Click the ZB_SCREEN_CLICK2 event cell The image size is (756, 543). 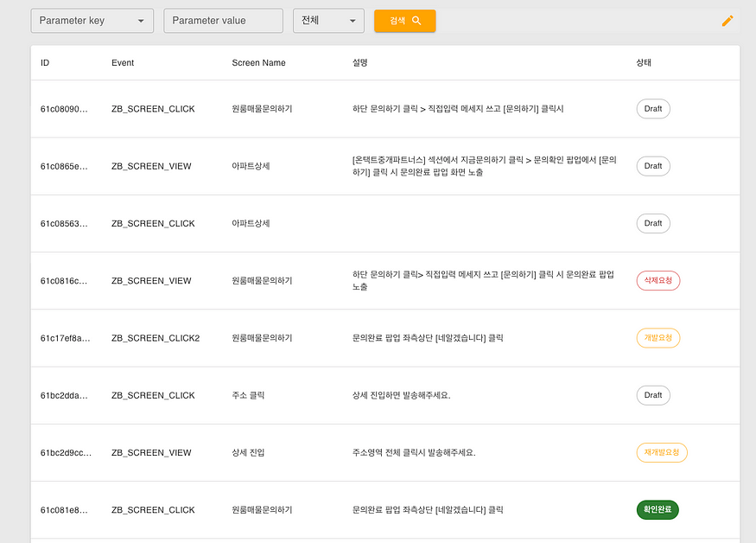156,338
